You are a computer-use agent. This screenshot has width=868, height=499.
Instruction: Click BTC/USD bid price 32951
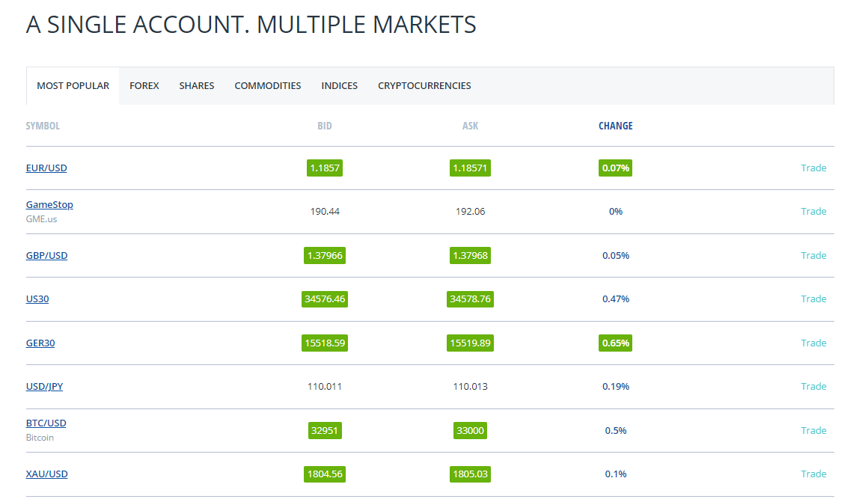pyautogui.click(x=325, y=430)
